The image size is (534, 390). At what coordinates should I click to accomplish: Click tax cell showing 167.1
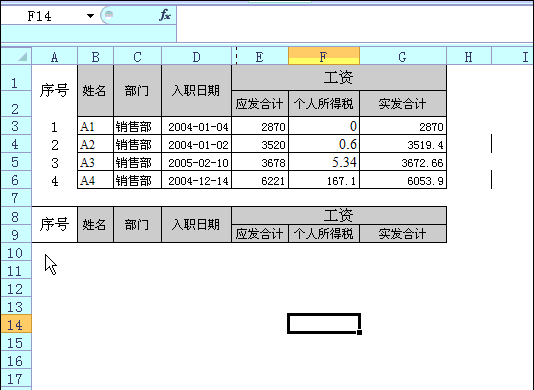pyautogui.click(x=324, y=180)
